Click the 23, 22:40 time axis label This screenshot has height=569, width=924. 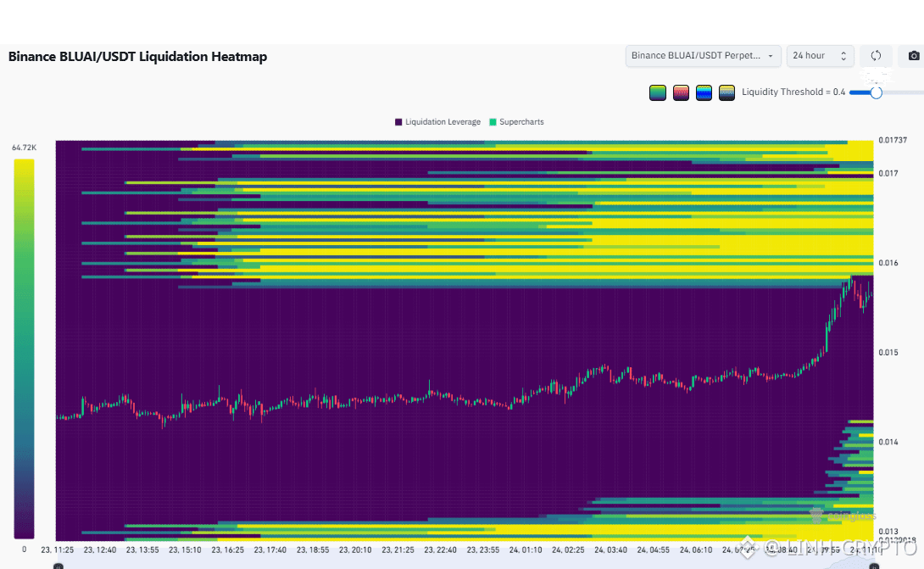pos(440,549)
